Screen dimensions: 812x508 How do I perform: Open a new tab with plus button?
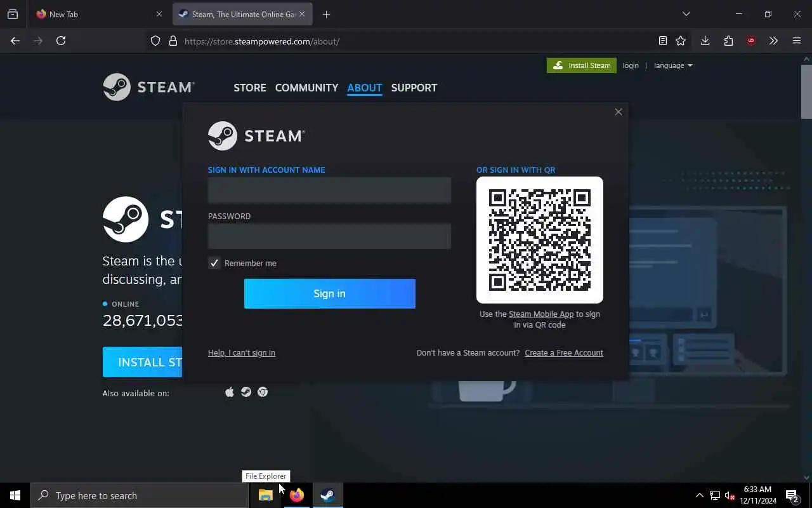[x=326, y=14]
